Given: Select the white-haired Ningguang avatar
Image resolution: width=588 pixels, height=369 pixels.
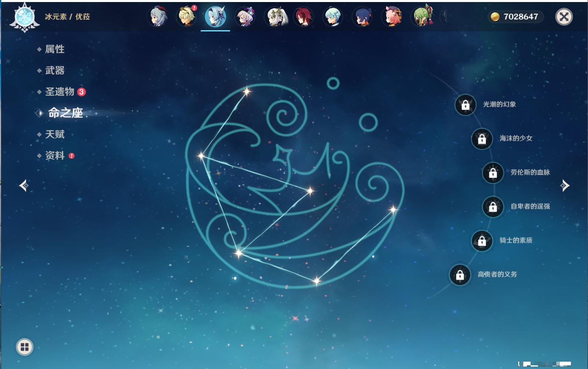Looking at the screenshot, I should (276, 17).
